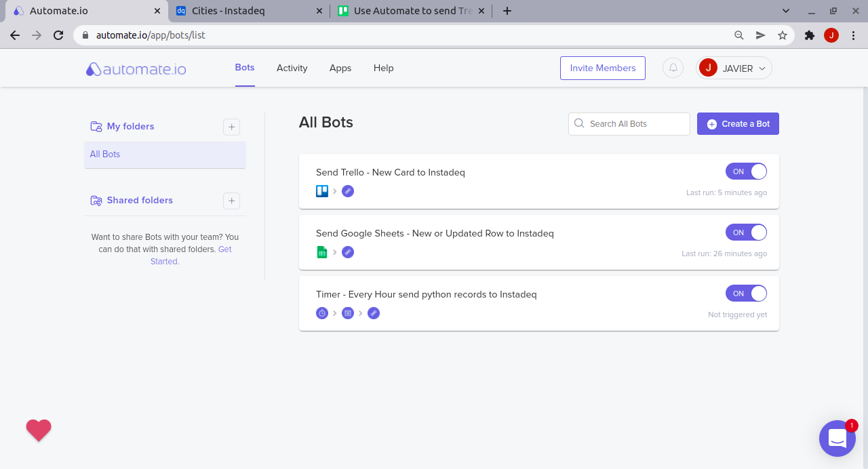Open the Chrome three-dot menu
This screenshot has width=868, height=469.
(x=853, y=35)
